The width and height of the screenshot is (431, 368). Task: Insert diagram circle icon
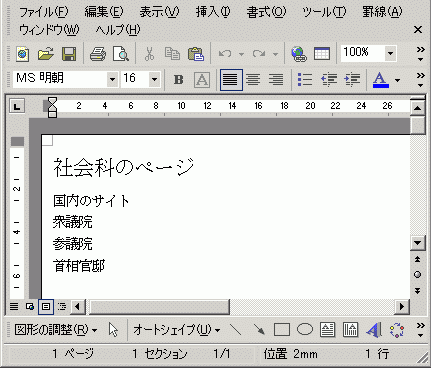(x=397, y=330)
